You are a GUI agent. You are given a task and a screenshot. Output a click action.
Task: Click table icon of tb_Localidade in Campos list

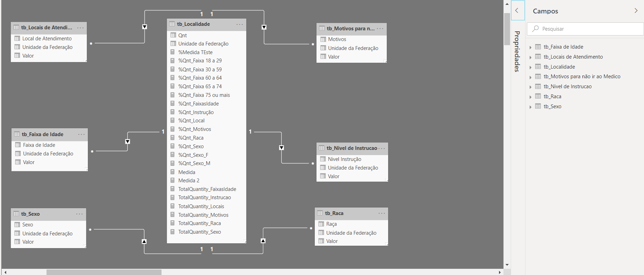tap(538, 67)
